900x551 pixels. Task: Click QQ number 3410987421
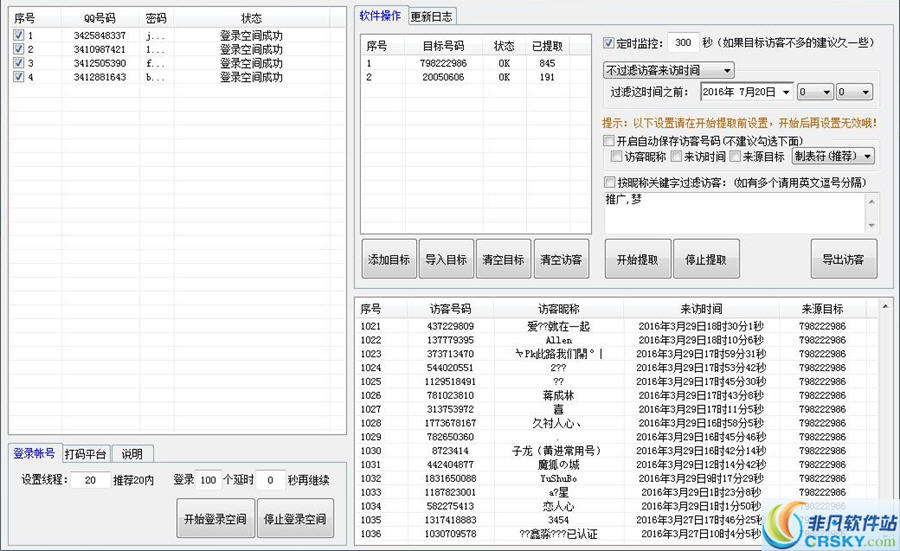tap(100, 49)
